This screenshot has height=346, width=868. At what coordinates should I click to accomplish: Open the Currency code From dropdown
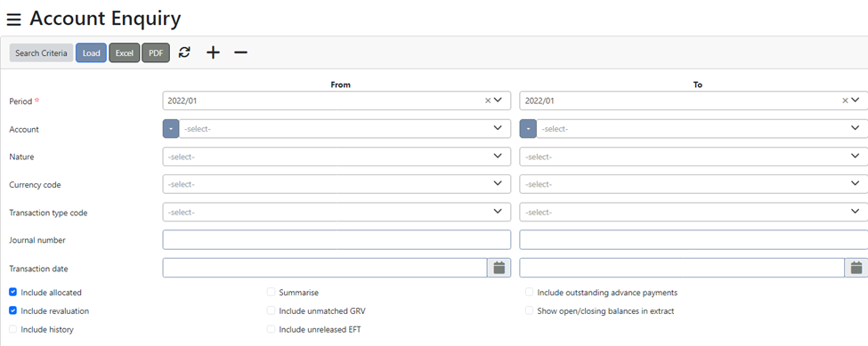pyautogui.click(x=337, y=184)
